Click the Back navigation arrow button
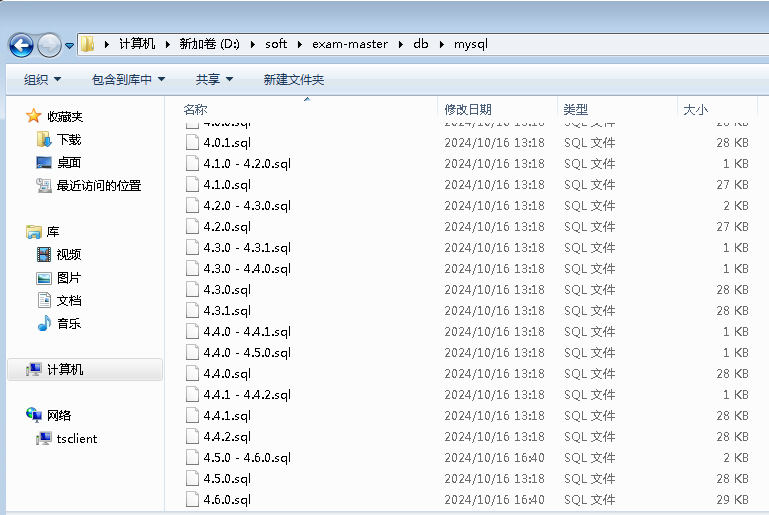Screen dimensions: 769x515 pyautogui.click(x=21, y=44)
